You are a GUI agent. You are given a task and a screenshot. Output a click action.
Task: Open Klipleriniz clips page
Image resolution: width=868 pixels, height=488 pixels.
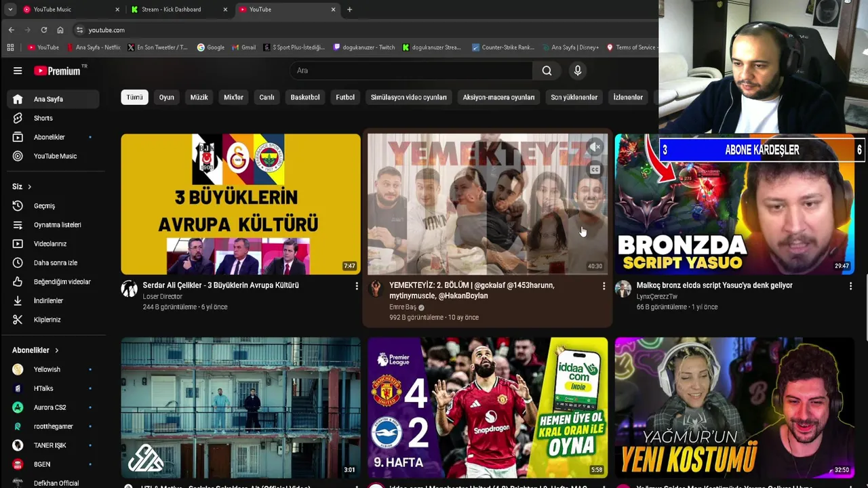(53, 319)
